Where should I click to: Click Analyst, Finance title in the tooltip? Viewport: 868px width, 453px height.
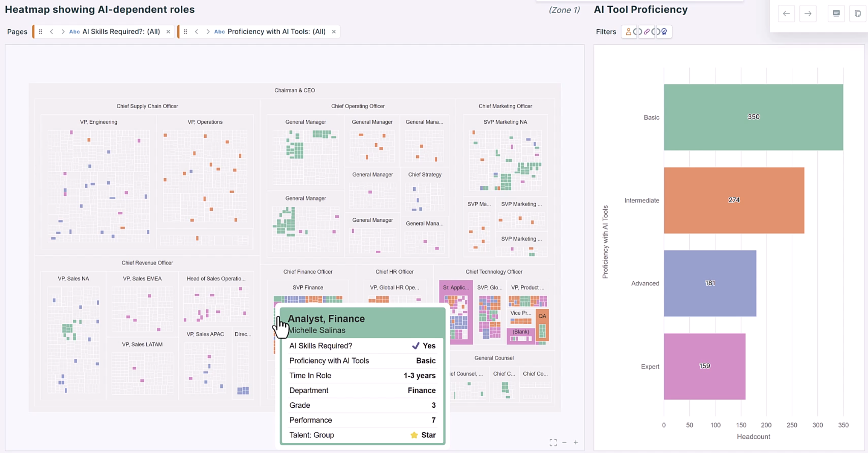326,319
